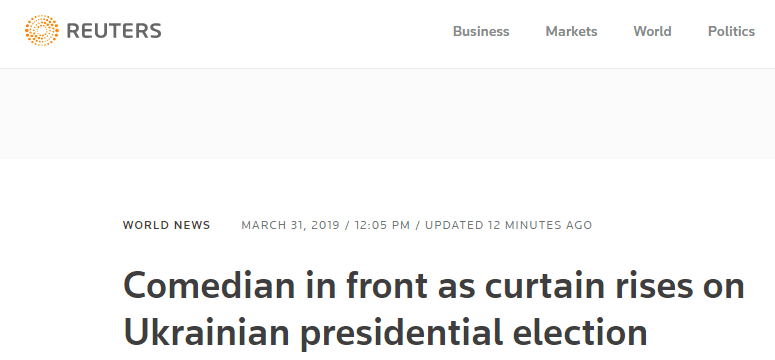This screenshot has height=360, width=775.
Task: Go to the Markets section
Action: tap(571, 31)
